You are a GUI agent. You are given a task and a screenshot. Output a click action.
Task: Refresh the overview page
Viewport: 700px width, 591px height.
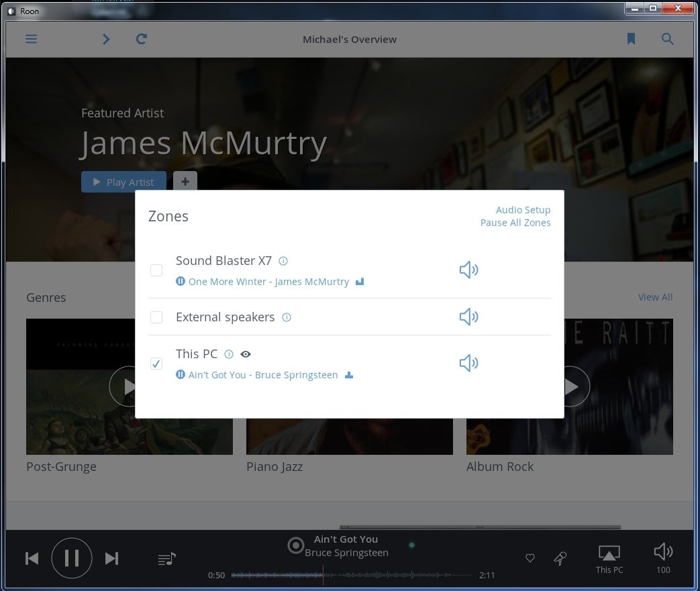click(x=142, y=40)
